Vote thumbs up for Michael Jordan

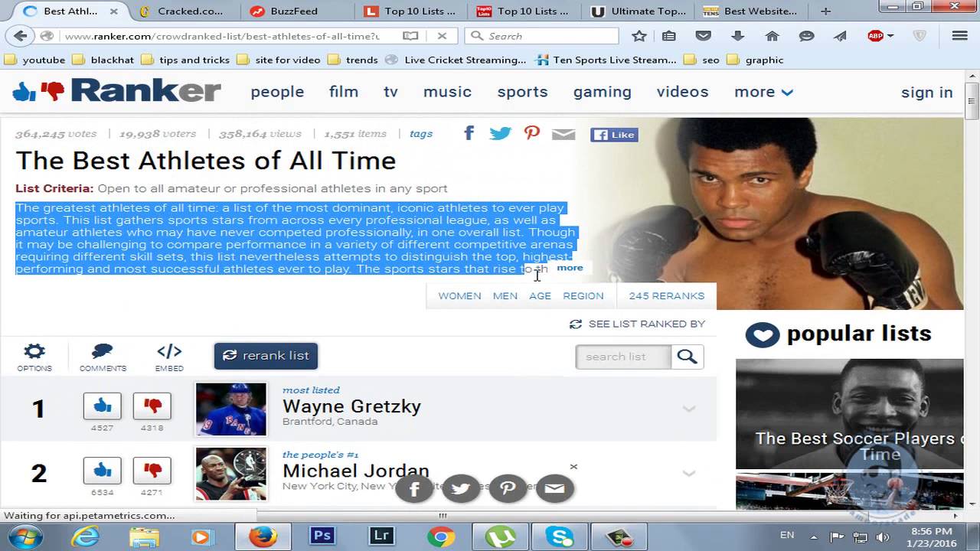tap(103, 470)
